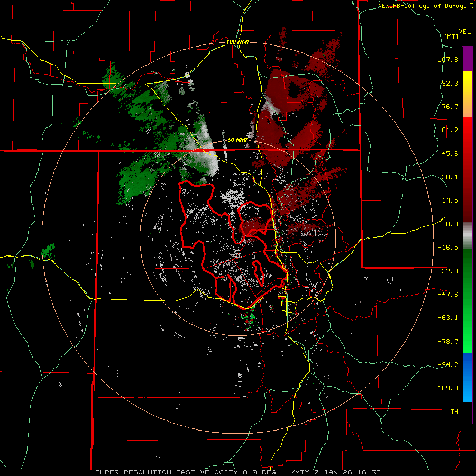Select the 14.5 velocity scale value

(x=450, y=200)
